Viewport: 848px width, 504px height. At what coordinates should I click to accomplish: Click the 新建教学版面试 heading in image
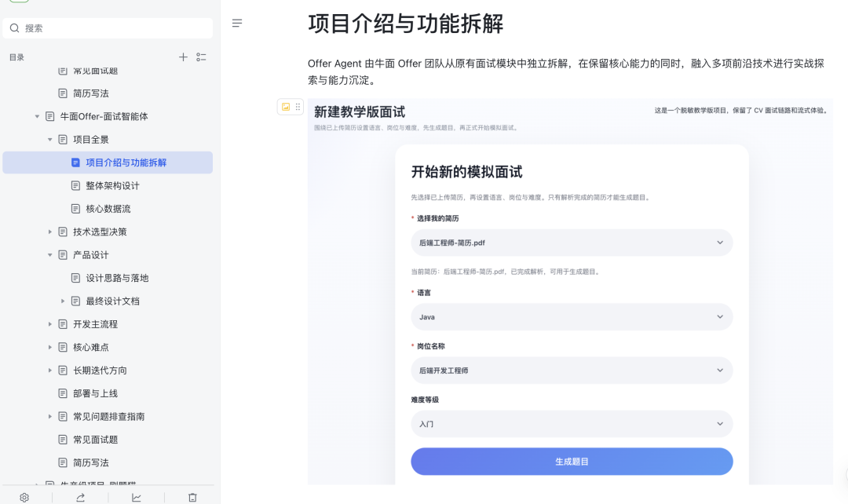360,112
